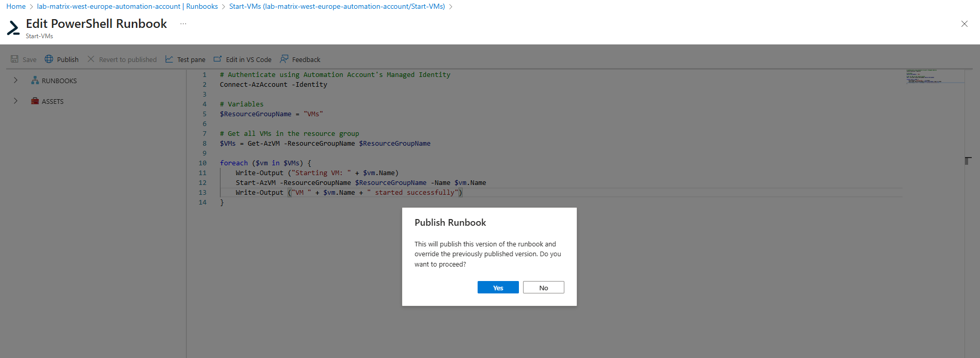Select the RUNBOOKS tree label
Image resolution: width=980 pixels, height=358 pixels.
pos(59,81)
